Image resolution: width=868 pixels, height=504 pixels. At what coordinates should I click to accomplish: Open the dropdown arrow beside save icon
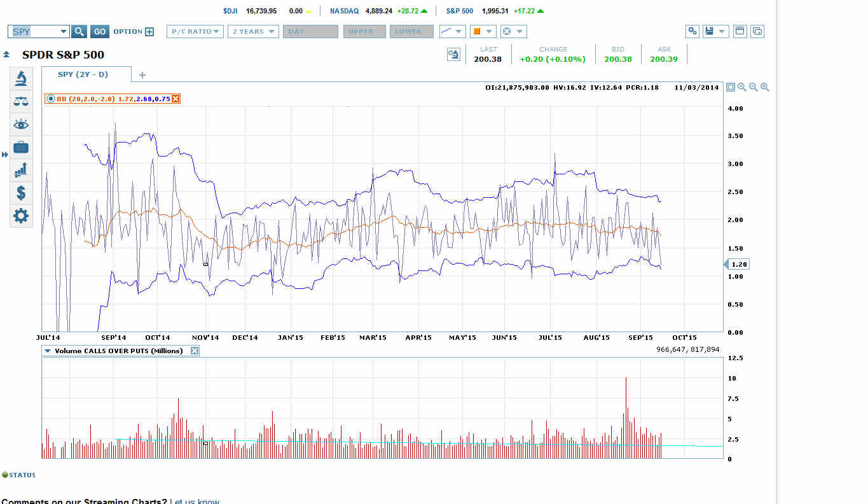point(723,32)
